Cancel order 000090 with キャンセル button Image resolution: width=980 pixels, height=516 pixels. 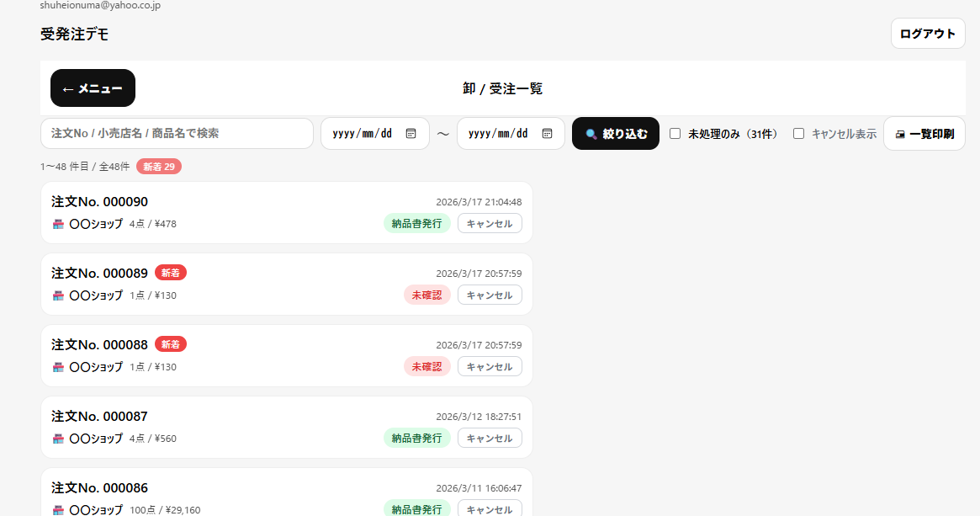click(x=490, y=224)
